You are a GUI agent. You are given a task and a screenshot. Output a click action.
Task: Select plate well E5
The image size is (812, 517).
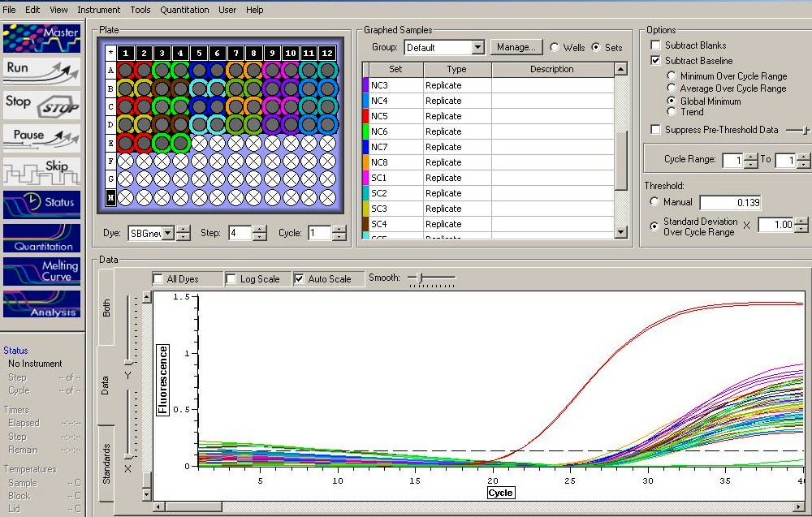(x=199, y=143)
